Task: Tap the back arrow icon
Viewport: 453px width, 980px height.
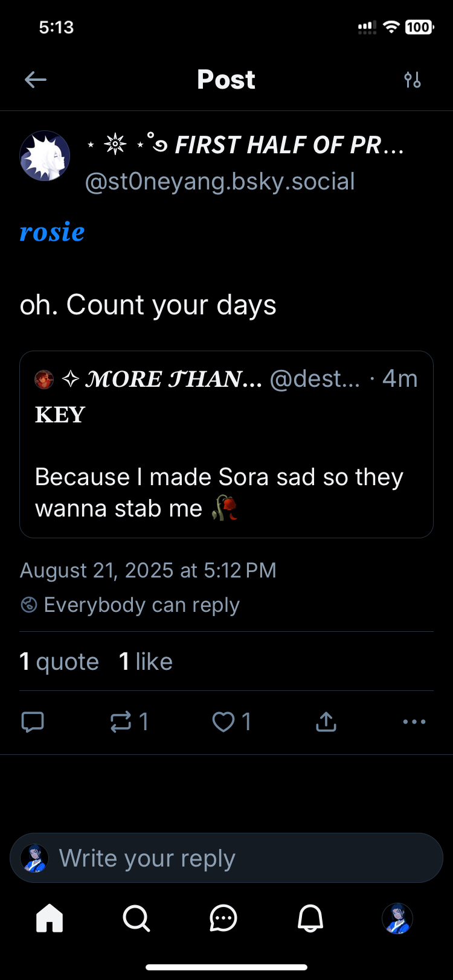Action: 36,80
